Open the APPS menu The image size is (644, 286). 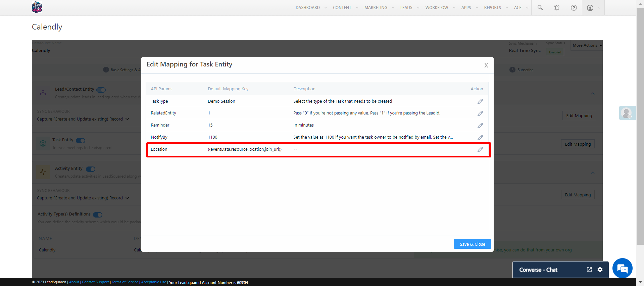tap(466, 8)
